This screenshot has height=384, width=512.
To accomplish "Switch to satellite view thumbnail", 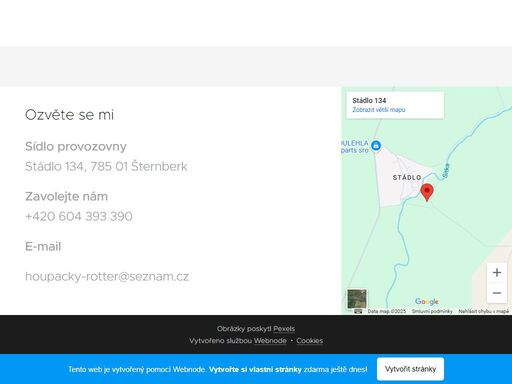I will point(357,299).
